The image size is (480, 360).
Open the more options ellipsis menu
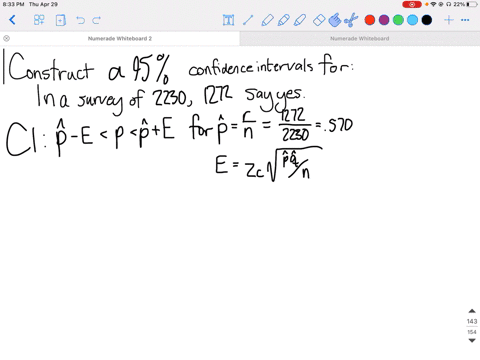pyautogui.click(x=465, y=20)
